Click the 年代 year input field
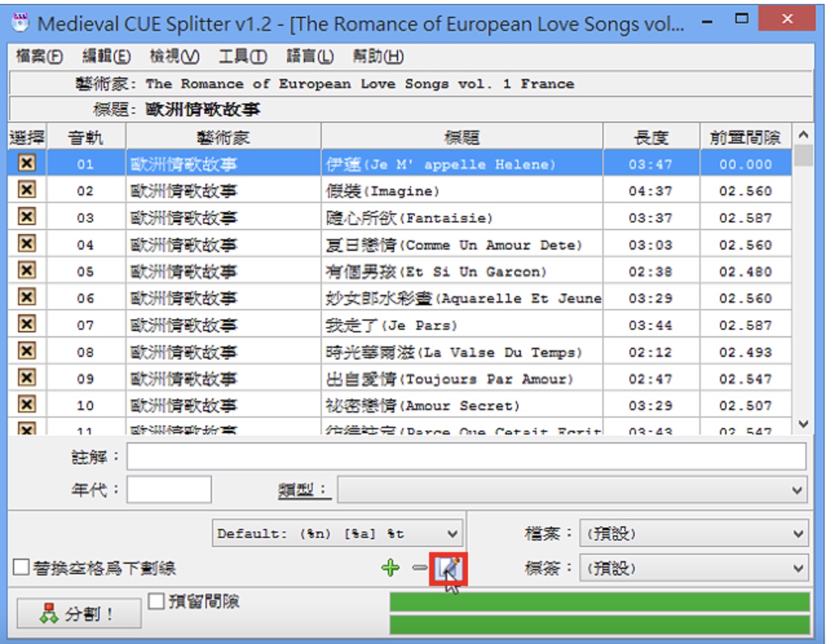Screen dimensions: 826x644 point(169,489)
